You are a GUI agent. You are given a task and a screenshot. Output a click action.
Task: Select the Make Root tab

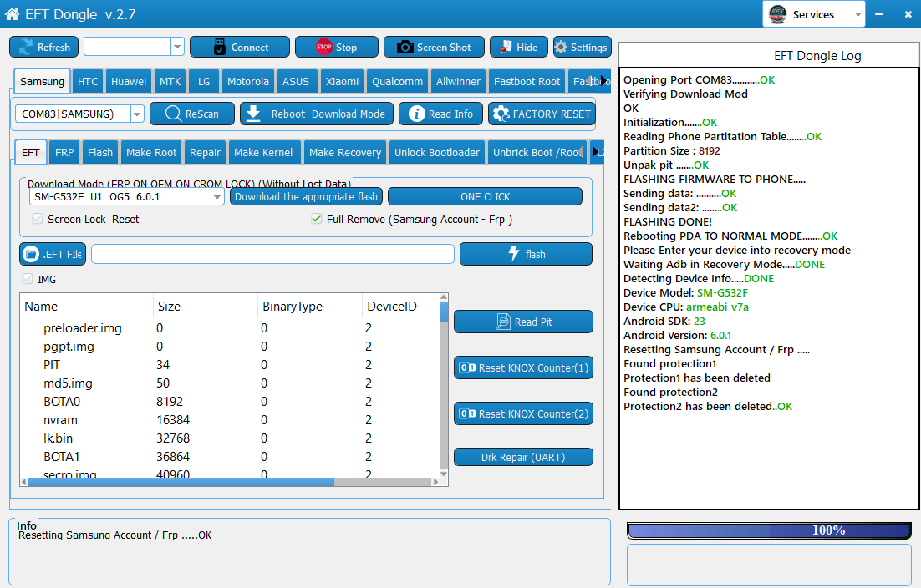[x=151, y=153]
